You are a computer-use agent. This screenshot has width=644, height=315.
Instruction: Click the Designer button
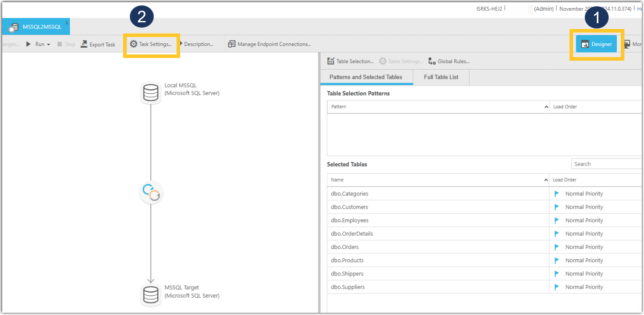[x=596, y=44]
